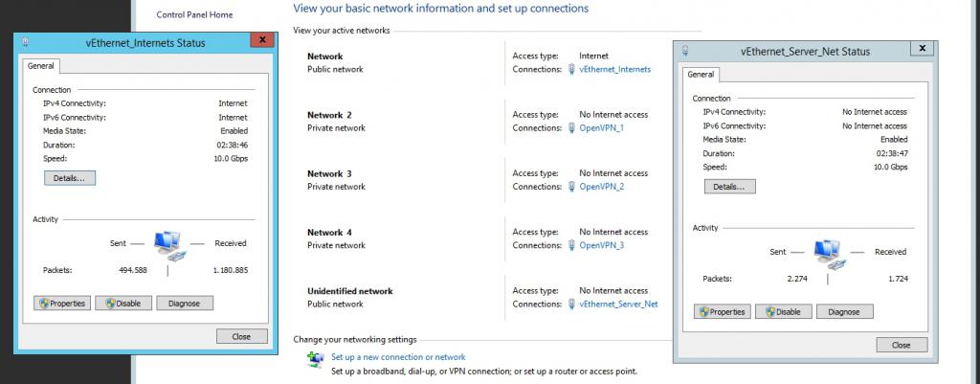980x384 pixels.
Task: Click Diagnose in vEthernet_Internets Status dialog
Action: click(185, 304)
